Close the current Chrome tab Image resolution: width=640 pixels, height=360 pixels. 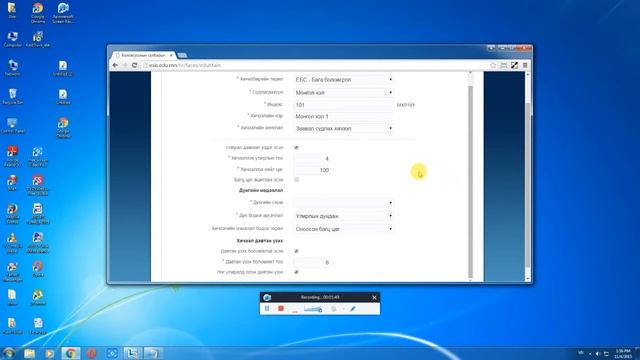coord(171,55)
